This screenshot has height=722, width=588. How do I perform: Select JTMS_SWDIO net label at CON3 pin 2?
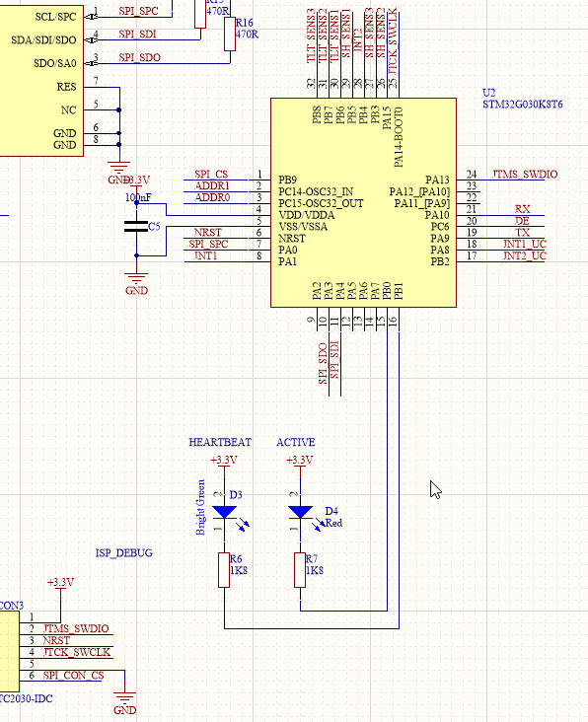pyautogui.click(x=76, y=628)
